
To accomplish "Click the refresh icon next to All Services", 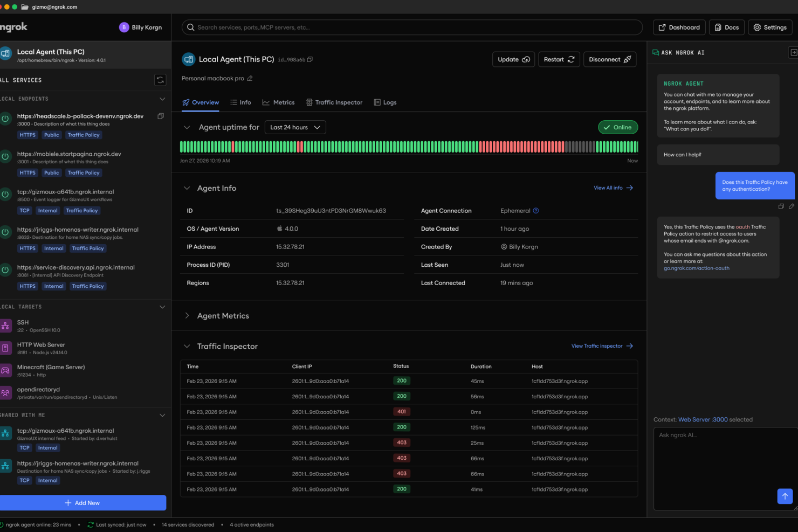I will click(x=160, y=80).
